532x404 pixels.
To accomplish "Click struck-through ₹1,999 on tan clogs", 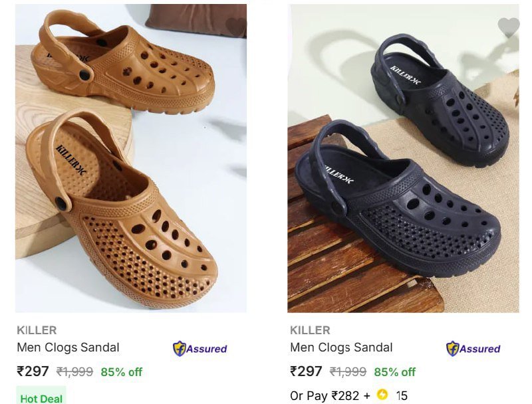I will [x=74, y=372].
